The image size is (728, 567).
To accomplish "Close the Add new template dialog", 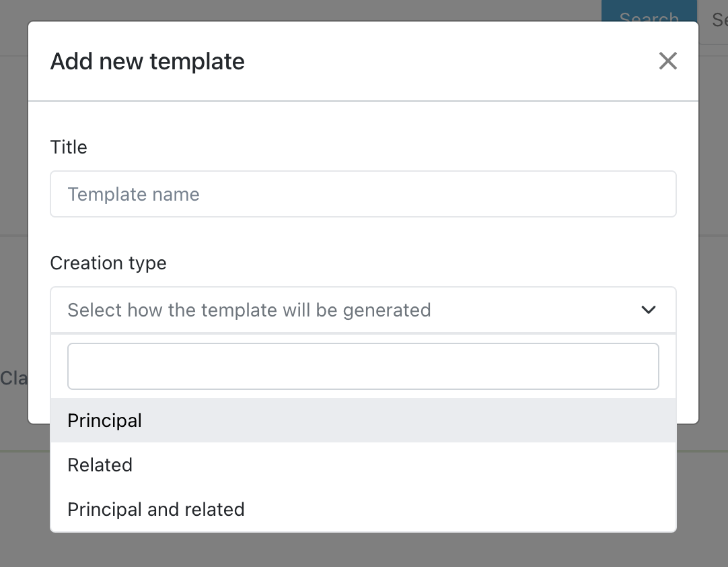I will (667, 61).
